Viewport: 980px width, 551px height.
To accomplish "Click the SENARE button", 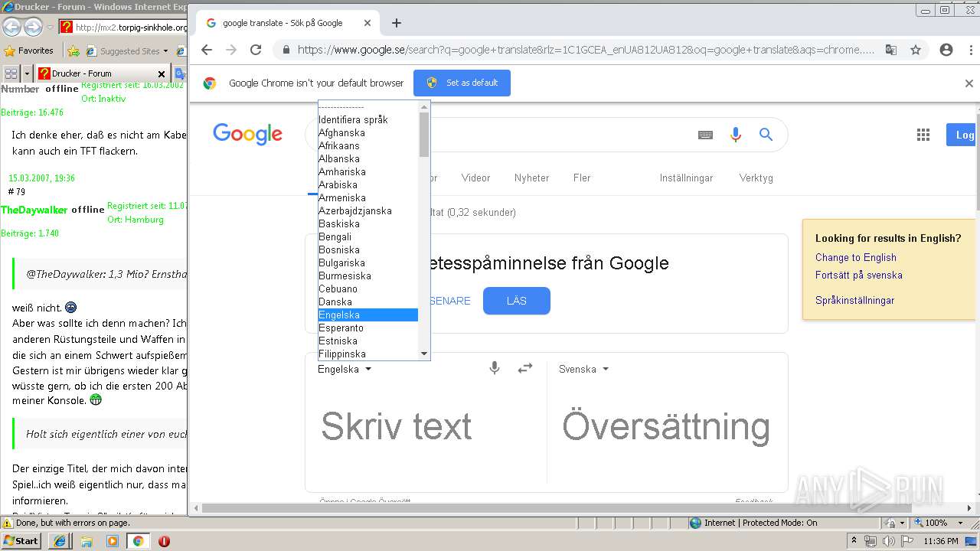I will tap(449, 301).
